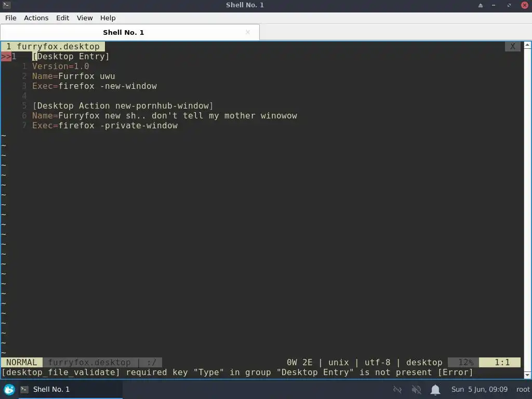Click the [Desktop Entry] header line
The height and width of the screenshot is (399, 532).
click(x=71, y=56)
